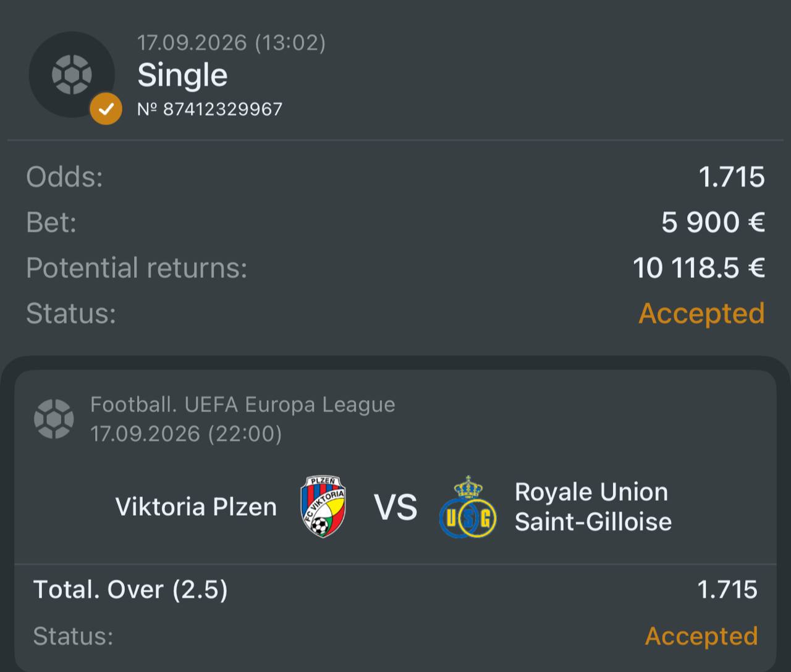Open the Football. UEFA Europa League link

point(243,405)
